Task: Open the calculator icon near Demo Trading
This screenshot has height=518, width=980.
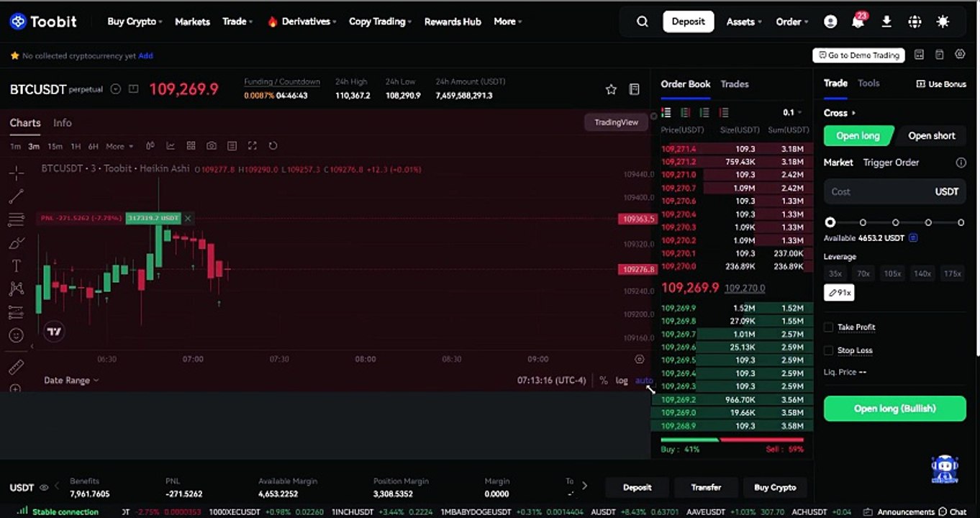Action: click(919, 55)
